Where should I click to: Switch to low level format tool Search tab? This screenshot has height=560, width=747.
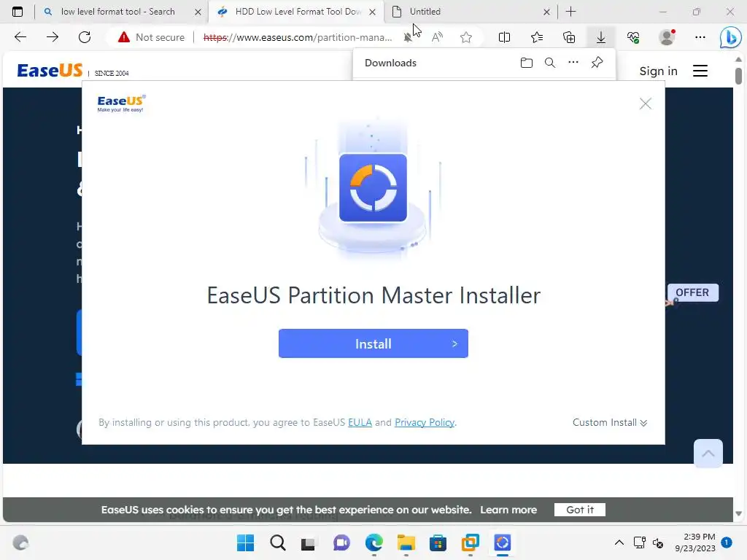click(118, 12)
